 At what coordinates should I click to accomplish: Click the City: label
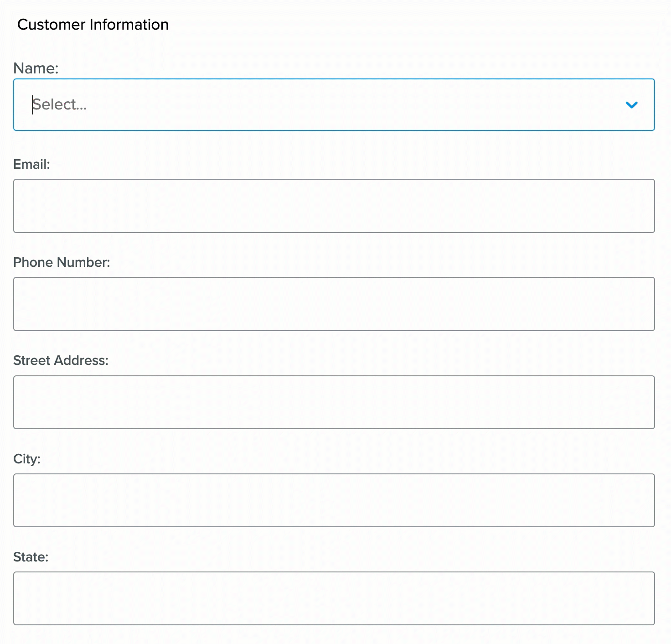click(x=27, y=459)
